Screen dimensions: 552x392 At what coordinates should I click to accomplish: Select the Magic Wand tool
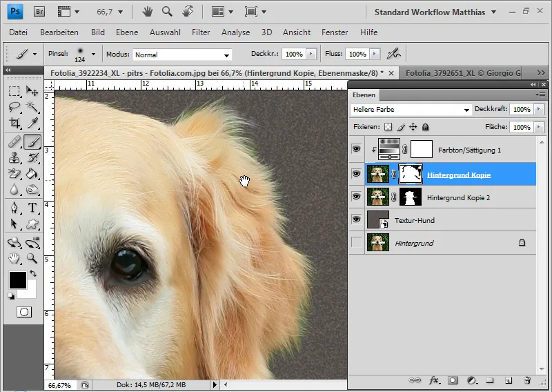click(32, 107)
